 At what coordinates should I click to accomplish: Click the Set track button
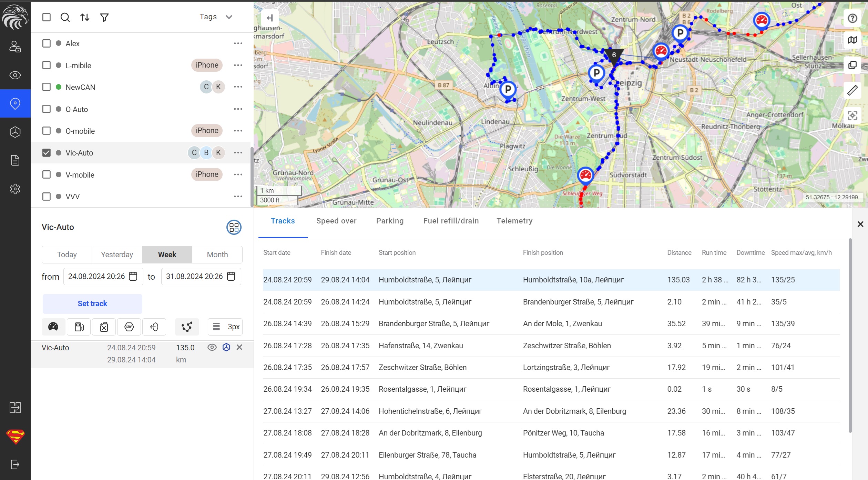92,303
